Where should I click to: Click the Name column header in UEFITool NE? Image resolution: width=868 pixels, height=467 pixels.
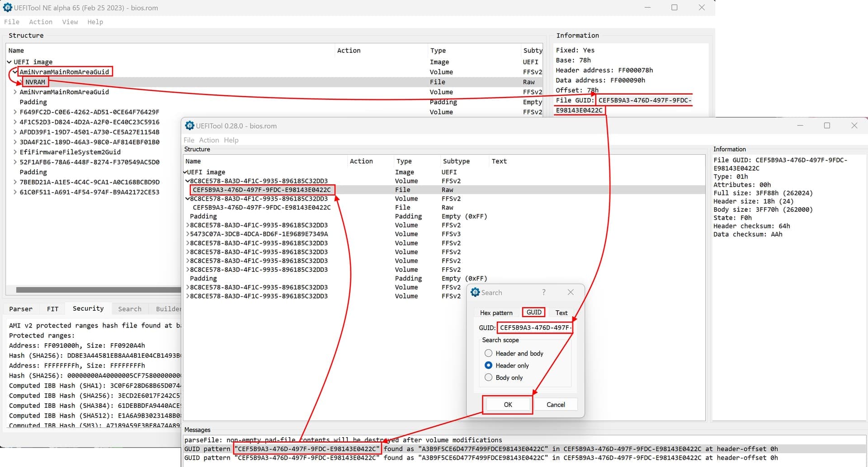coord(170,51)
